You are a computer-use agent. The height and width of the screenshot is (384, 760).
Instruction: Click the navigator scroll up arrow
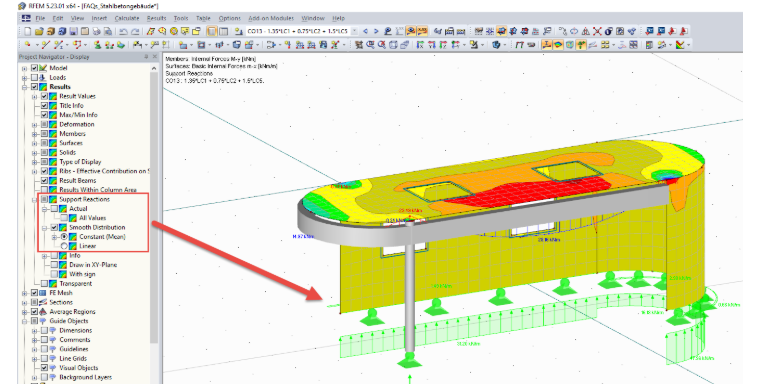[154, 68]
